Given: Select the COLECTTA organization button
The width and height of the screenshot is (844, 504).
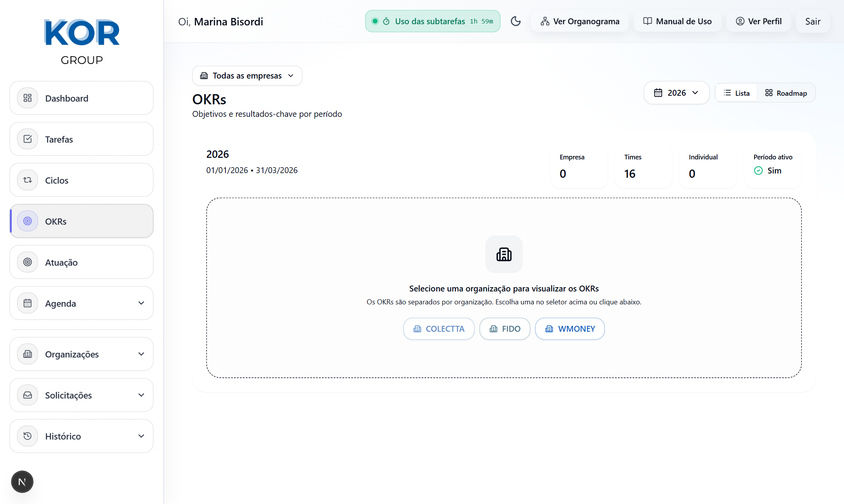Looking at the screenshot, I should point(439,329).
